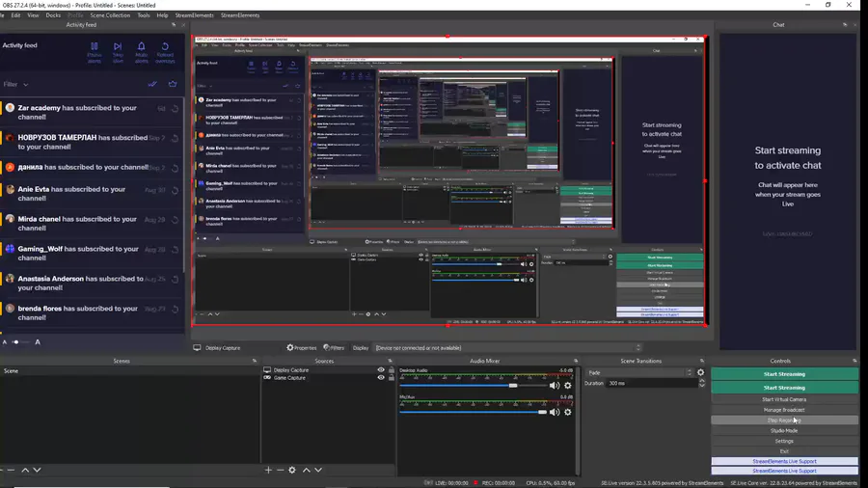Toggle lock on Game Capture source
Image resolution: width=868 pixels, height=488 pixels.
tap(392, 378)
